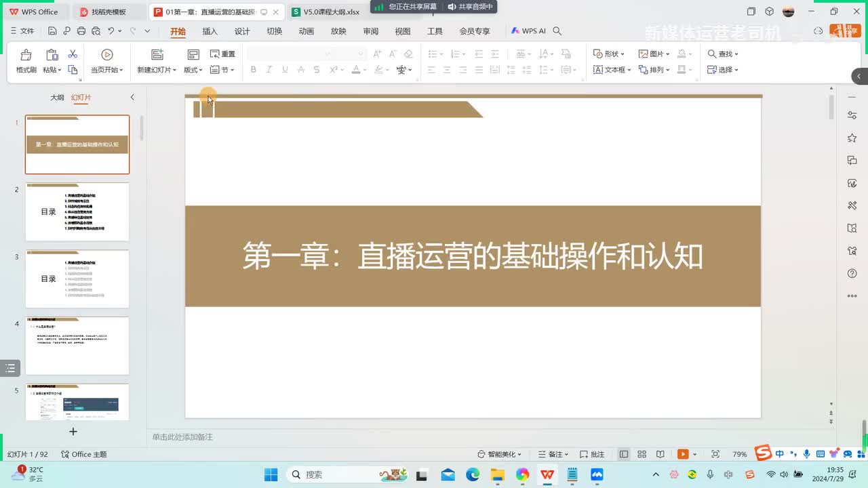
Task: Toggle Bold formatting
Action: (x=254, y=70)
